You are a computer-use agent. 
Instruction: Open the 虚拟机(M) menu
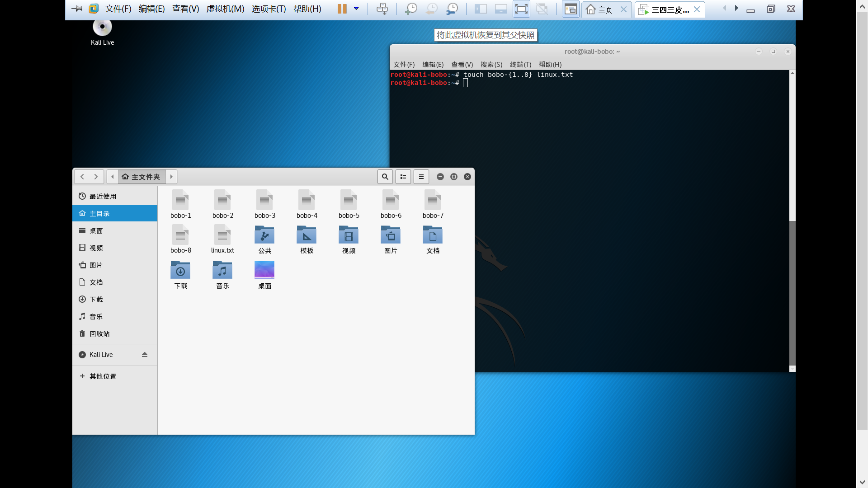pyautogui.click(x=225, y=9)
